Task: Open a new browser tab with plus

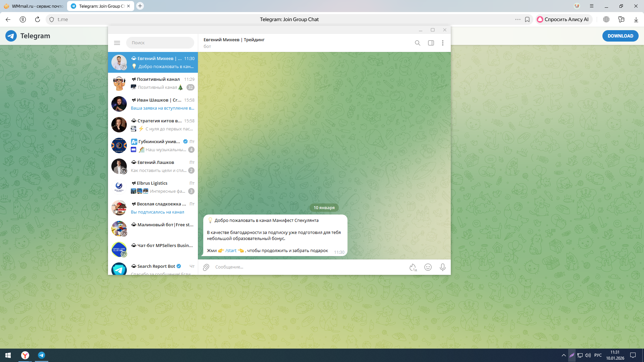Action: (140, 6)
